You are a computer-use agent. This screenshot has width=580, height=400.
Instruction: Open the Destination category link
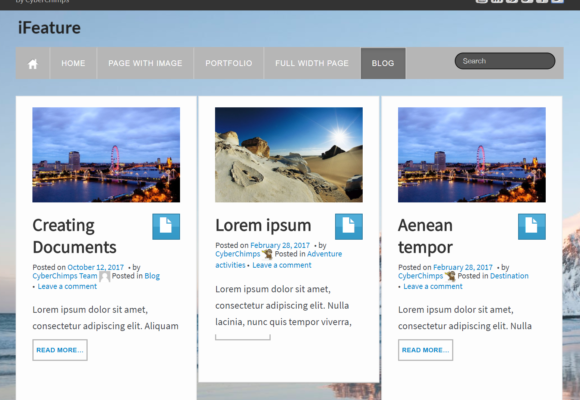[509, 276]
